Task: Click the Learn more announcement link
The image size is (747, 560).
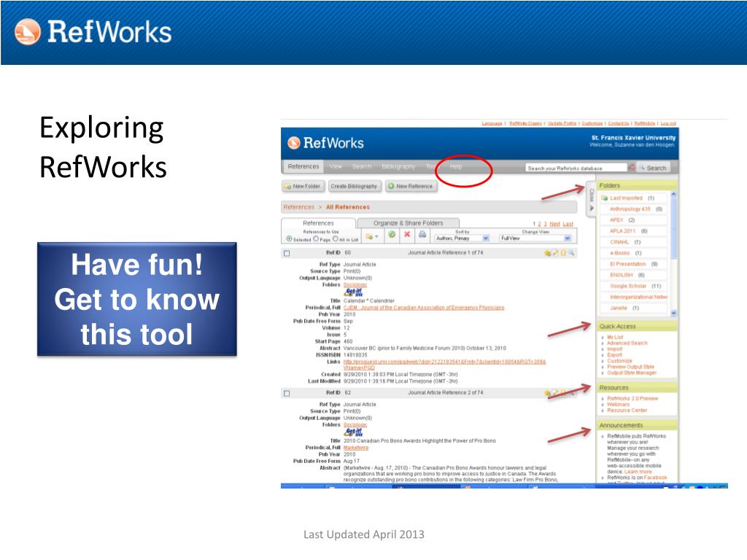Action: tap(638, 472)
